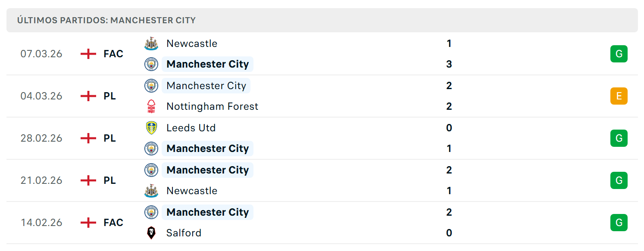Image resolution: width=644 pixels, height=251 pixels.
Task: Click the Salford crest icon
Action: click(x=151, y=233)
